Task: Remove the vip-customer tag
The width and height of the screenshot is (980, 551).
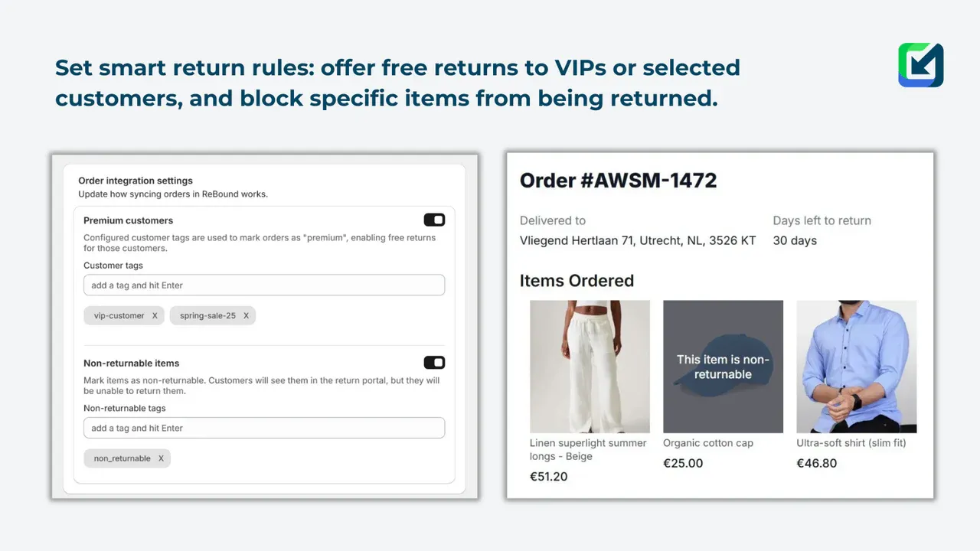Action: 155,315
